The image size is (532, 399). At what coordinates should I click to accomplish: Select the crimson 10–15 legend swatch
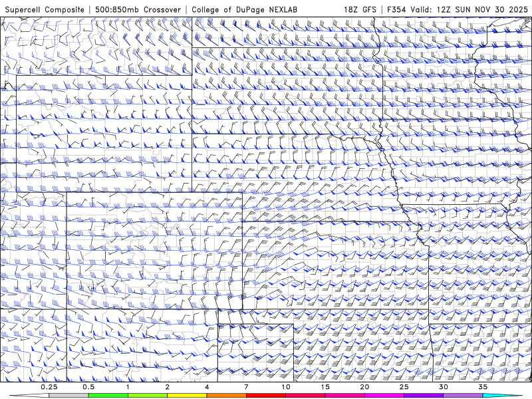305,396
